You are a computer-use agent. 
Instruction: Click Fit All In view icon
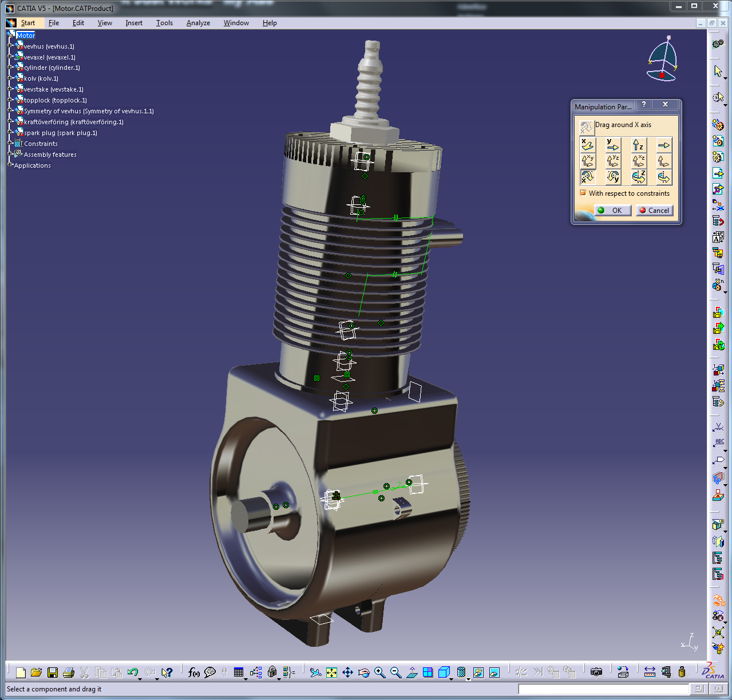coord(331,673)
